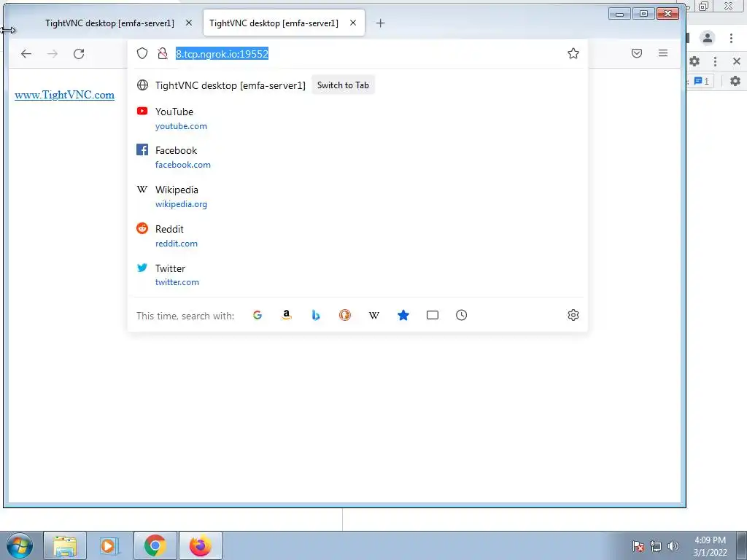747x560 pixels.
Task: Open a new tab with plus
Action: (380, 23)
